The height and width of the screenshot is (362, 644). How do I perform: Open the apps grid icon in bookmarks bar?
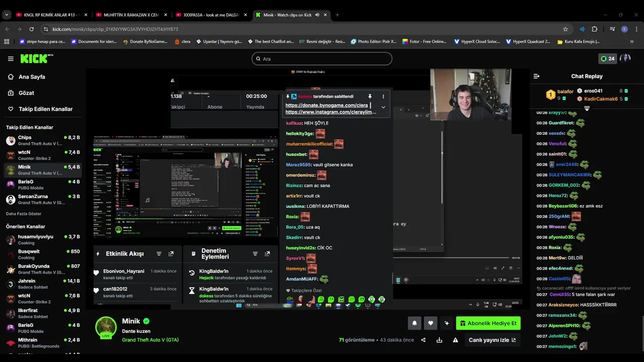pos(7,42)
